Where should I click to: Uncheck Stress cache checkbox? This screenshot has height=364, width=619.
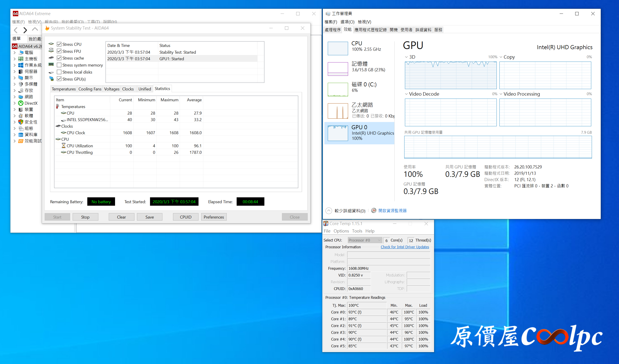coord(59,58)
